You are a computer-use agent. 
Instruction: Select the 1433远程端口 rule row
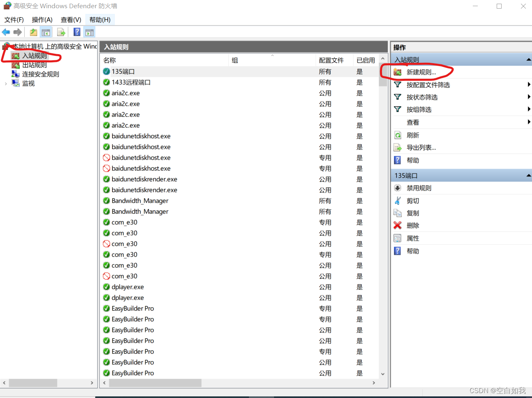click(x=240, y=82)
